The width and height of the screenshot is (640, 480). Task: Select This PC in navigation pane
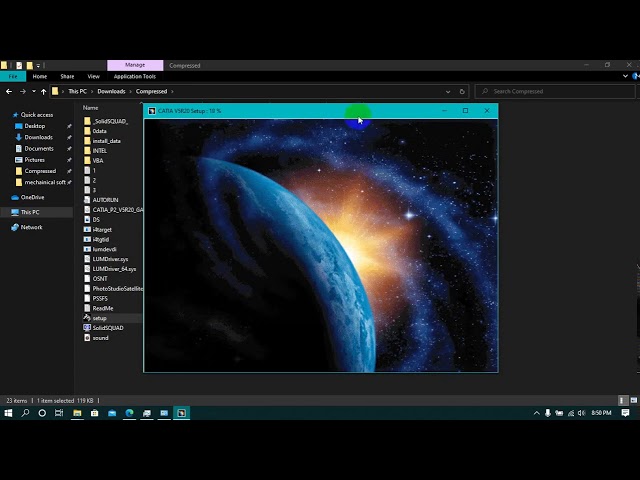[x=30, y=212]
